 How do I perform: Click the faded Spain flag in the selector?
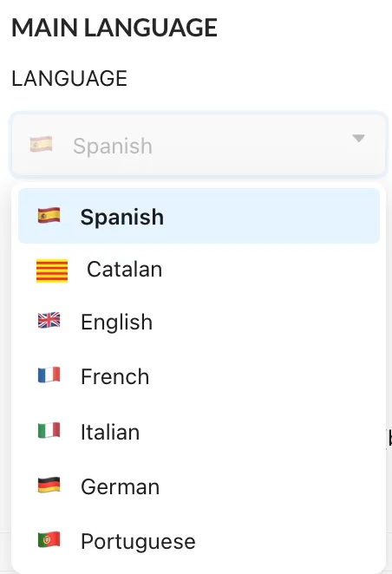tap(41, 144)
